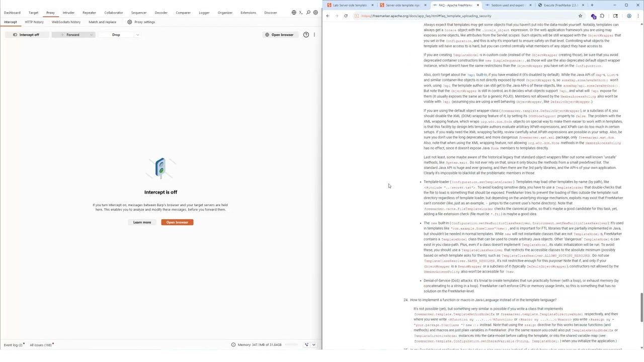
Task: Open Burp global settings gear icon
Action: coord(315,13)
